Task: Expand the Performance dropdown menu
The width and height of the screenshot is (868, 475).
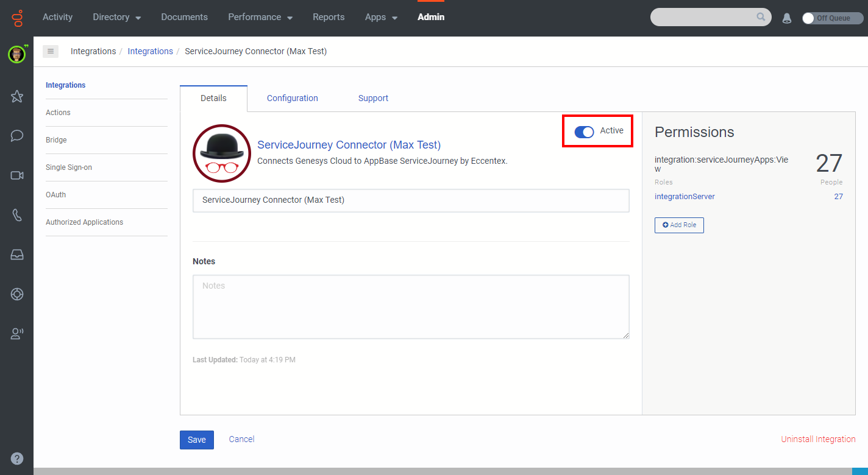Action: tap(260, 17)
